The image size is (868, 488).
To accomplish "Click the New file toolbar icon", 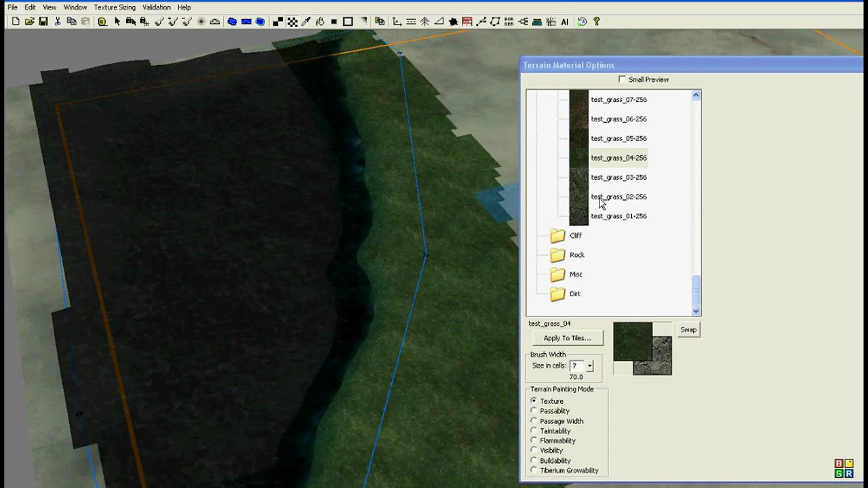I will click(16, 22).
